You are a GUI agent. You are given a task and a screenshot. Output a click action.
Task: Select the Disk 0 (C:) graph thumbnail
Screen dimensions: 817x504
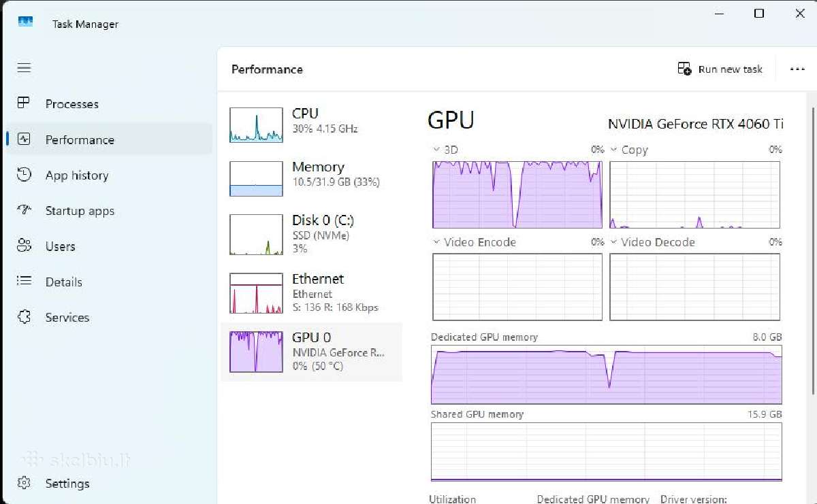click(x=257, y=235)
